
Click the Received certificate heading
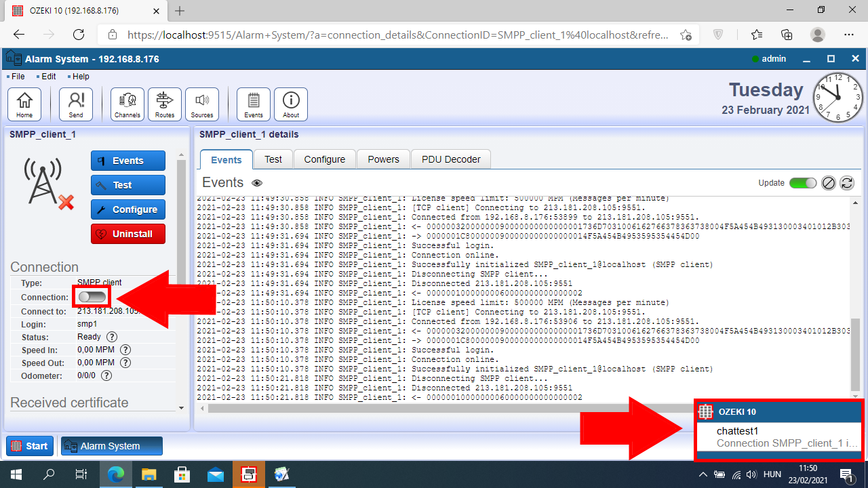coord(69,403)
